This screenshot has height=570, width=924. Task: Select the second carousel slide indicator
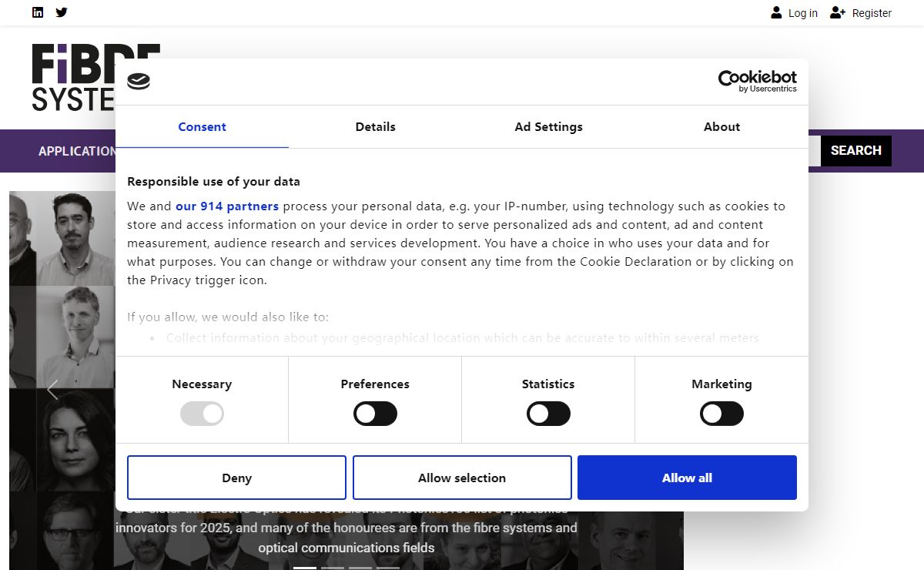click(333, 568)
